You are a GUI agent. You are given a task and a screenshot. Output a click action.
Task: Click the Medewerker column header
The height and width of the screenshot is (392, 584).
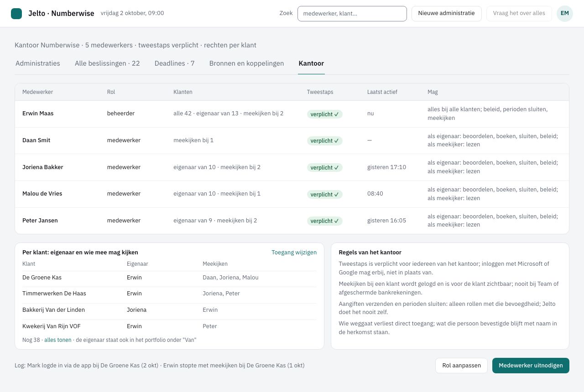click(37, 92)
